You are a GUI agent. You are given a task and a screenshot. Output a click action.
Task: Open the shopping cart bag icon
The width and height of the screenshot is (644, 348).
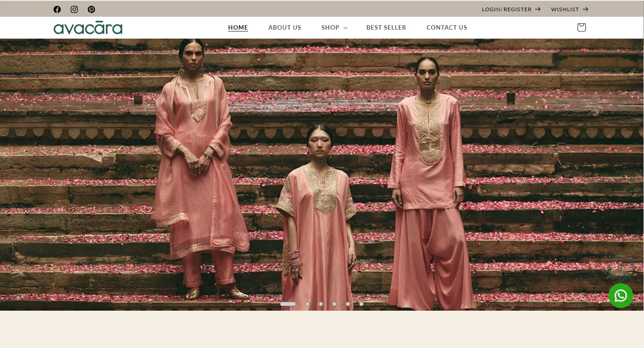point(581,27)
